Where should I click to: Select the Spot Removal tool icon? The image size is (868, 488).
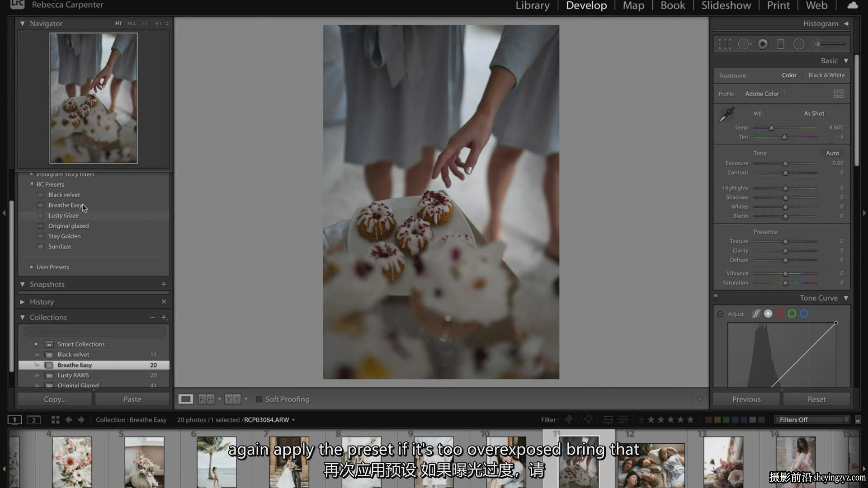click(744, 44)
